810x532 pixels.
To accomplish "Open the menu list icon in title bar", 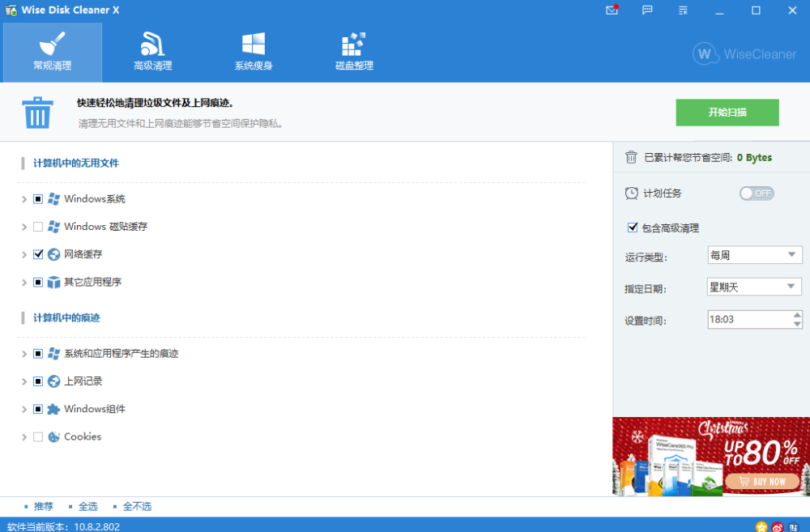I will click(x=683, y=11).
